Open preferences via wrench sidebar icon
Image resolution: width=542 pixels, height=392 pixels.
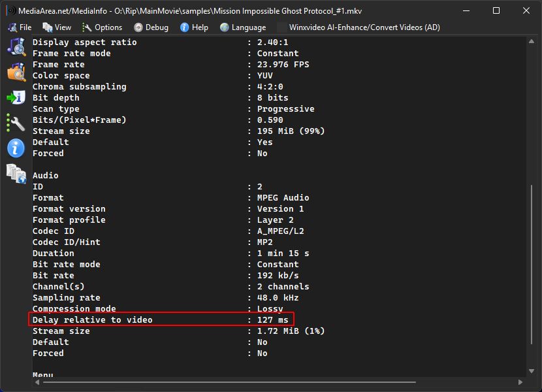tap(16, 123)
